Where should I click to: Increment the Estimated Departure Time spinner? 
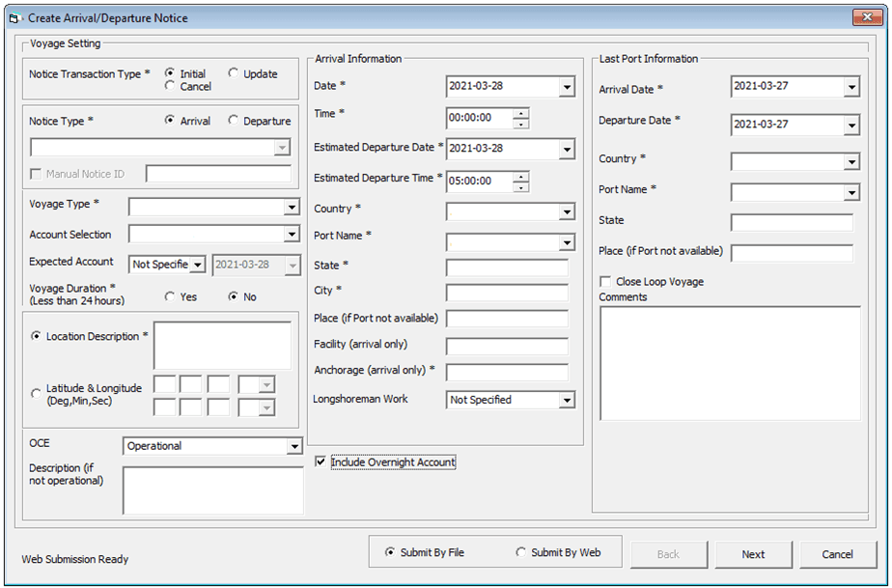click(519, 177)
